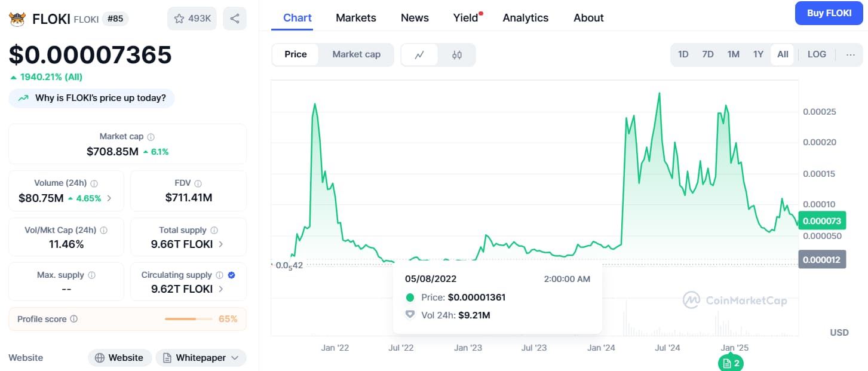This screenshot has width=868, height=371.
Task: Click the Profile score info icon
Action: click(74, 319)
